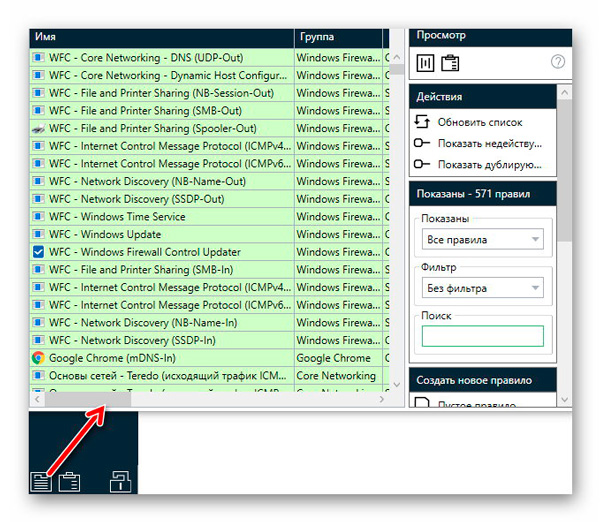Open the column chooser icon under Просмотр
The width and height of the screenshot is (600, 522).
tap(425, 63)
